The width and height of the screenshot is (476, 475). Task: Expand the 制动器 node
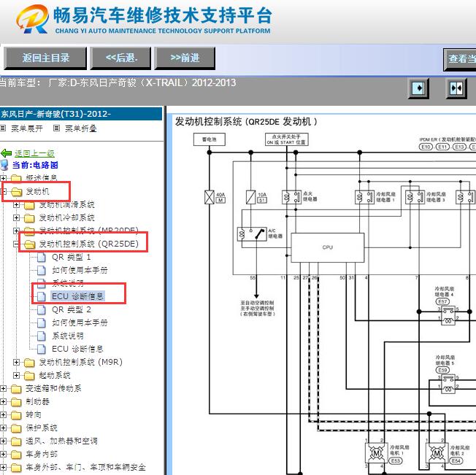tap(3, 401)
